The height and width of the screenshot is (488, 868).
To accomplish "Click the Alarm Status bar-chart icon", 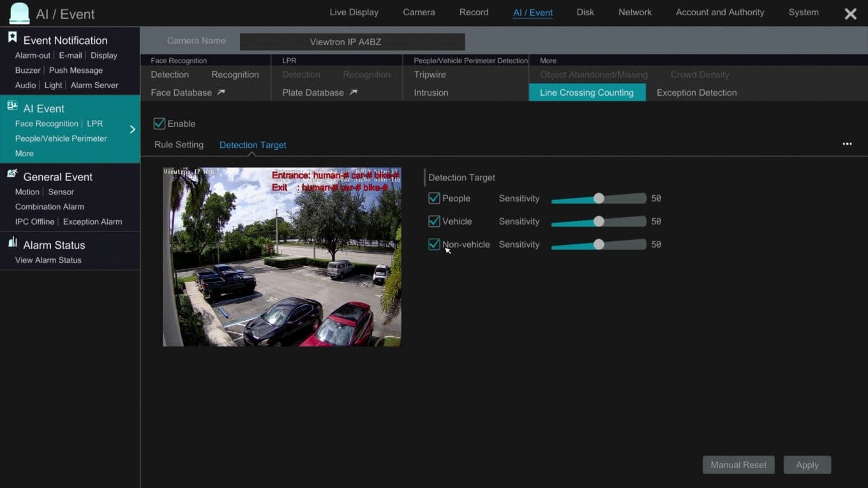I will point(13,242).
